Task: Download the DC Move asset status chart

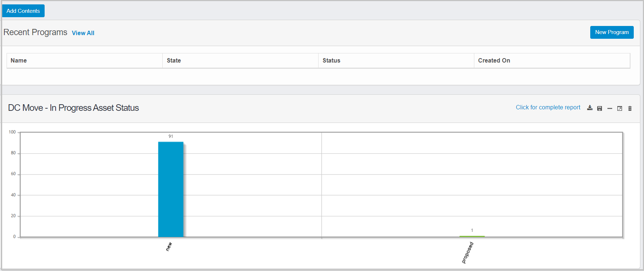Action: click(x=590, y=108)
